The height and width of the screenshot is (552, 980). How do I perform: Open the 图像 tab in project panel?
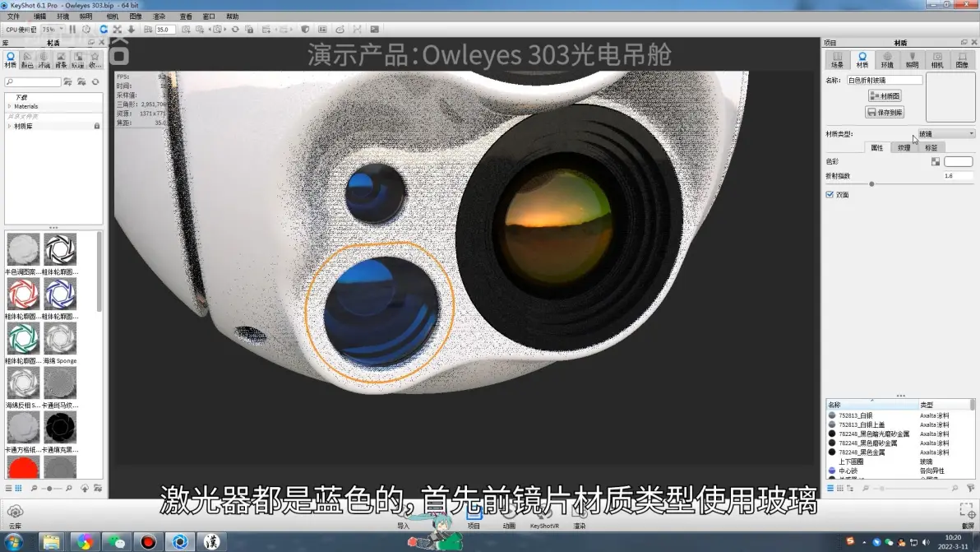pos(962,60)
